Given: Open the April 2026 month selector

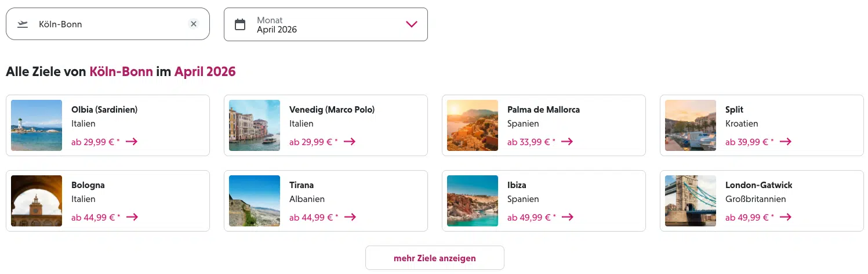Looking at the screenshot, I should 325,24.
